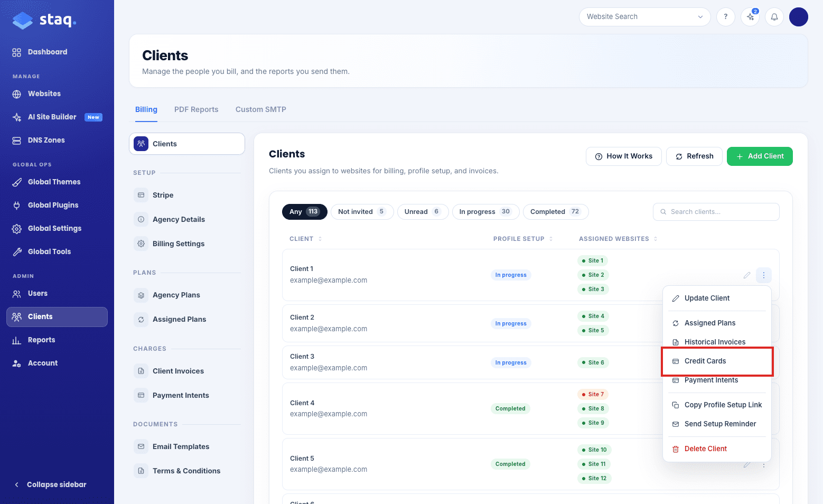Click the pencil edit icon for Client 1
Viewport: 823px width, 504px height.
(747, 275)
